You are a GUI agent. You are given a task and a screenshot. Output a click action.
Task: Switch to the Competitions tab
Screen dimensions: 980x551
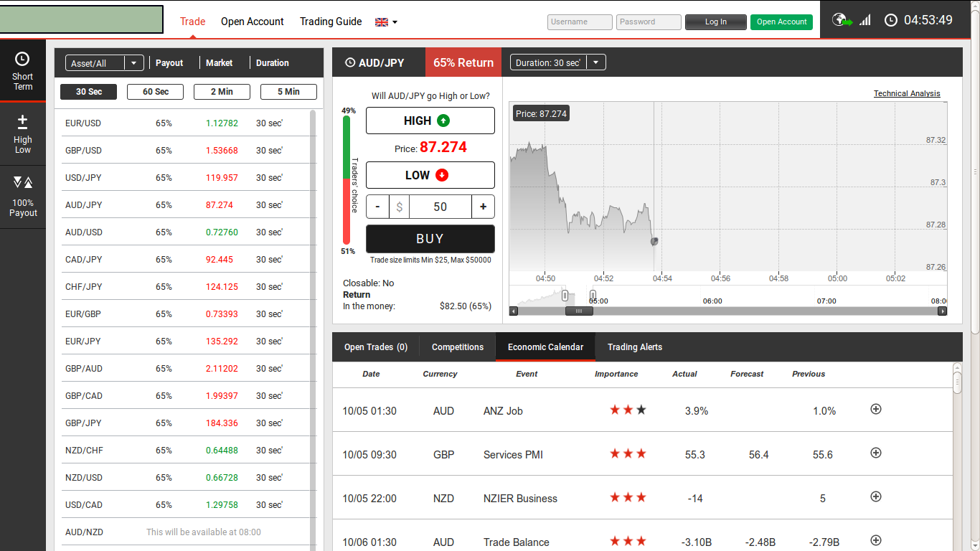pos(458,347)
